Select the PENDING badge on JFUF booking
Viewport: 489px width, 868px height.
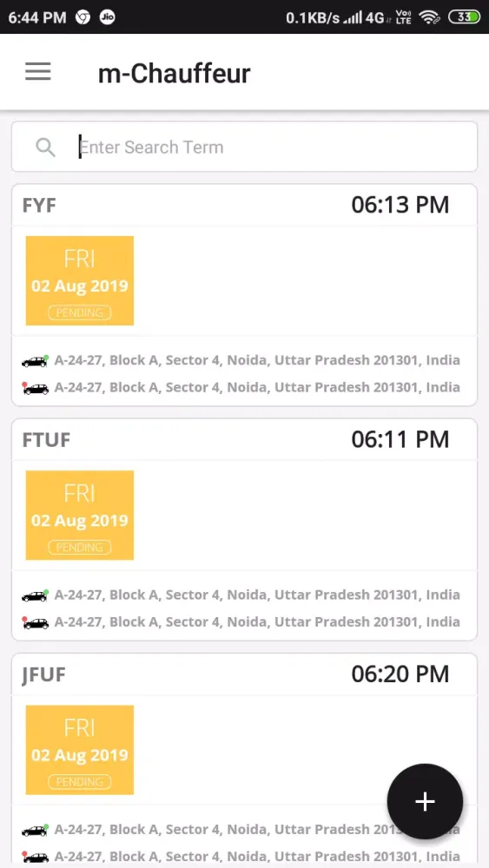[x=80, y=782]
